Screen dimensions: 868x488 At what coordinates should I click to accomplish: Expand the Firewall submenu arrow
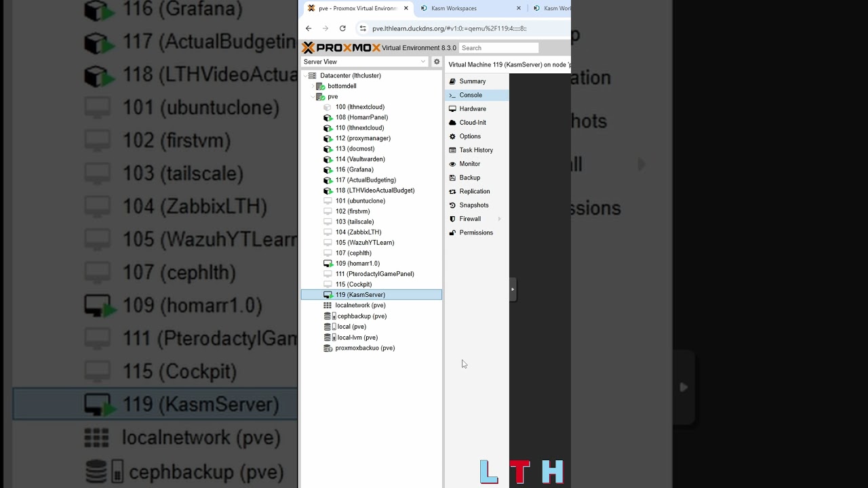[x=500, y=219]
